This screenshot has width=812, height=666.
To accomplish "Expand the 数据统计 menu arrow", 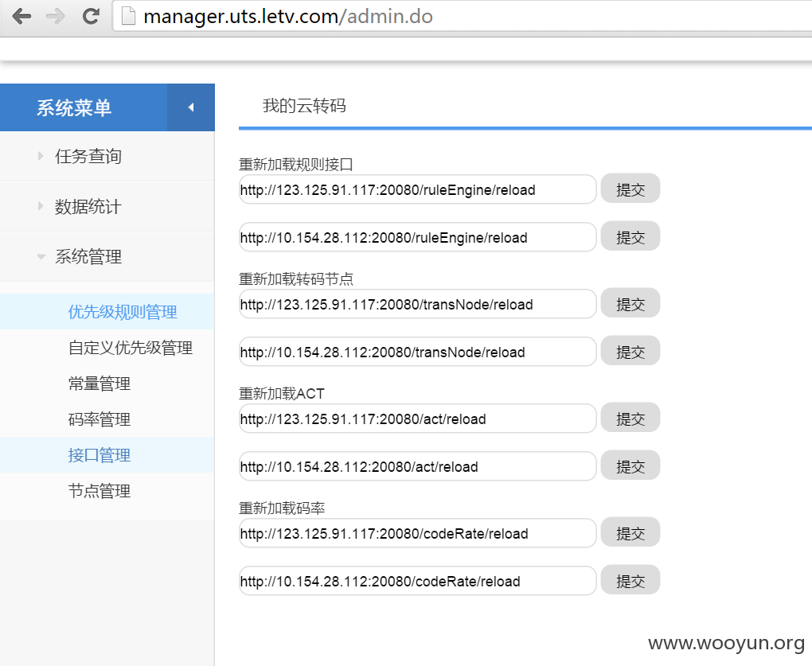I will click(41, 206).
